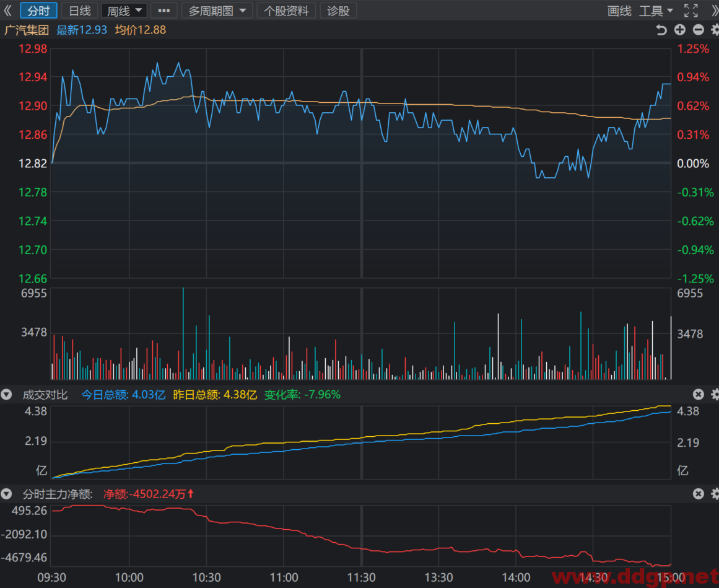Zoom out with the minus circle icon

[x=698, y=30]
